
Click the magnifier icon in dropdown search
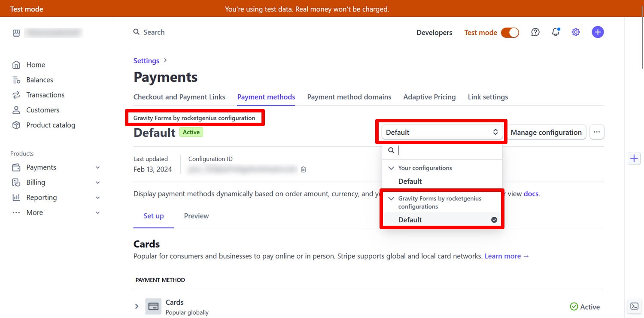pyautogui.click(x=391, y=150)
